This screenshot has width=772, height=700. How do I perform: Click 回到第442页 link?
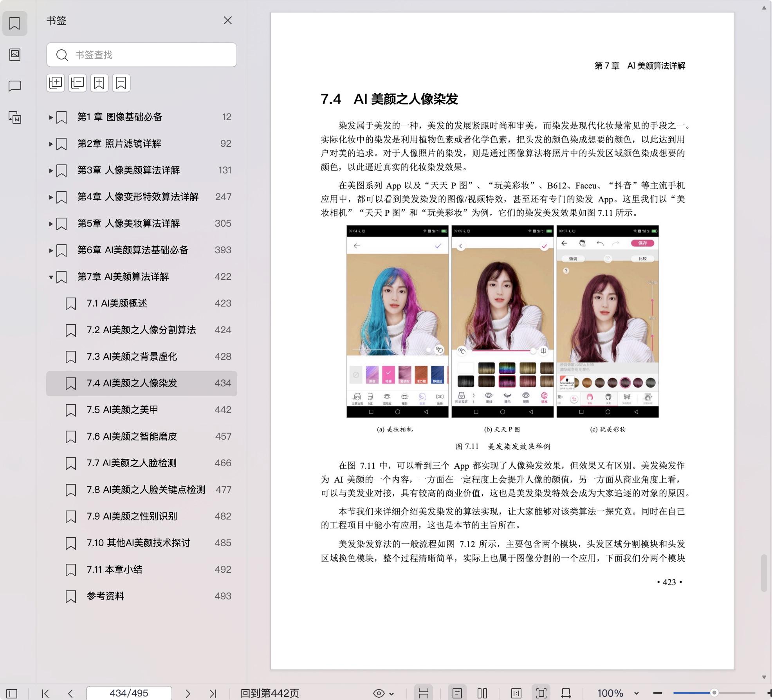[x=270, y=693]
